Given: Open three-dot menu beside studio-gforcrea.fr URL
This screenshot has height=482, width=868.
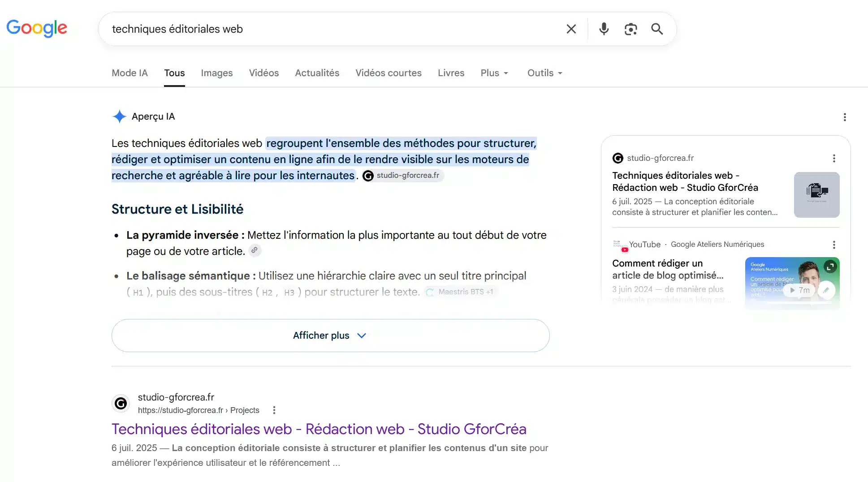Looking at the screenshot, I should point(274,410).
